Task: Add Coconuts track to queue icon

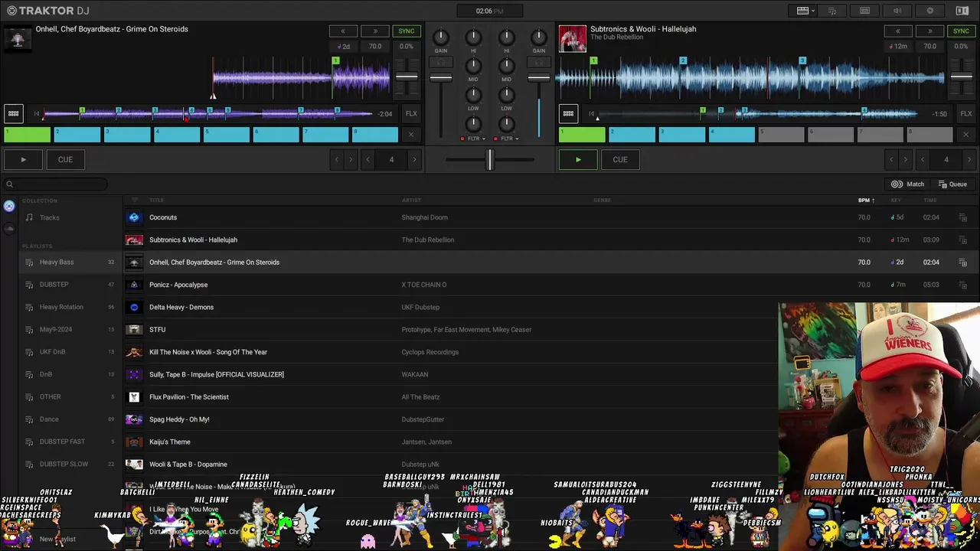Action: 962,217
